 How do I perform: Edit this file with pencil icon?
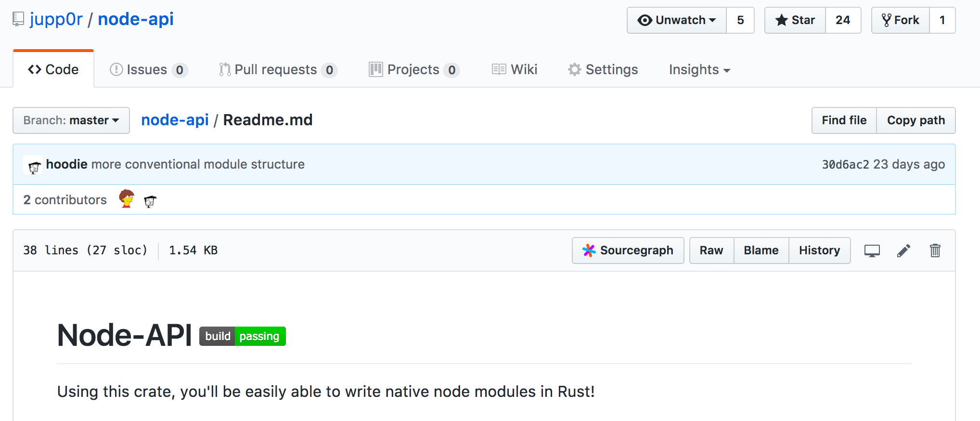click(x=903, y=250)
